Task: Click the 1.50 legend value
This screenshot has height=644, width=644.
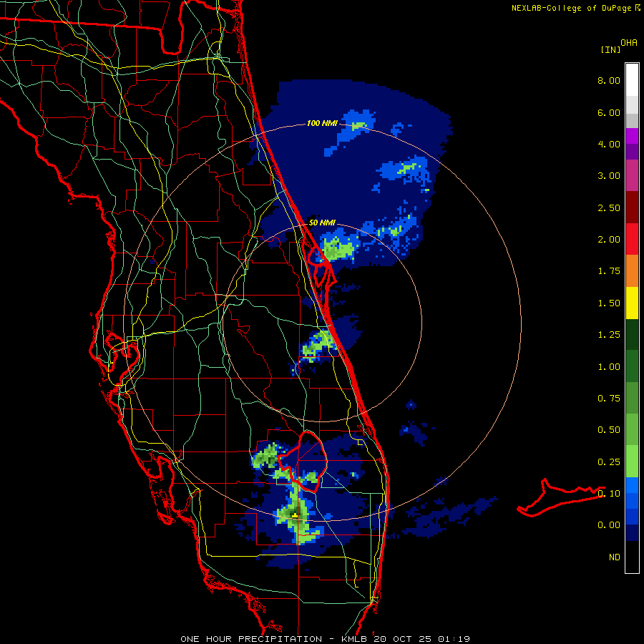Action: 609,303
